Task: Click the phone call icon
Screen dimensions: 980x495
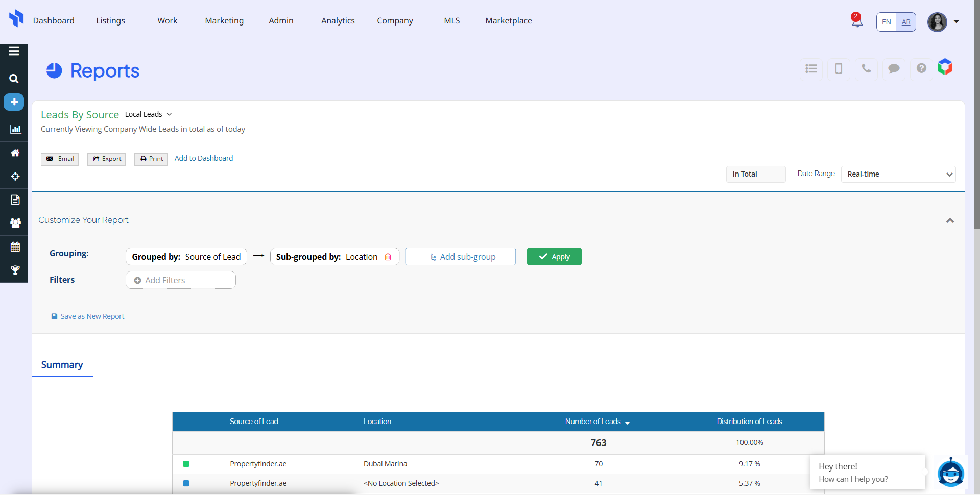Action: [x=866, y=68]
